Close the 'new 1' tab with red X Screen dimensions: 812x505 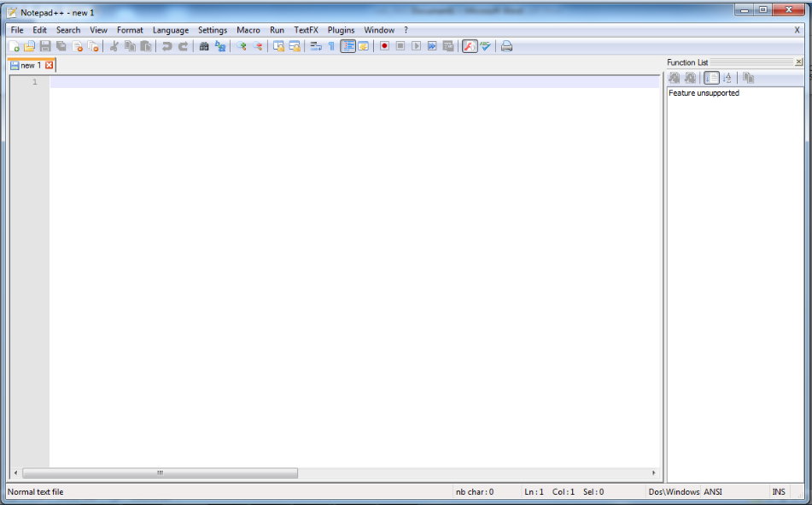tap(50, 65)
